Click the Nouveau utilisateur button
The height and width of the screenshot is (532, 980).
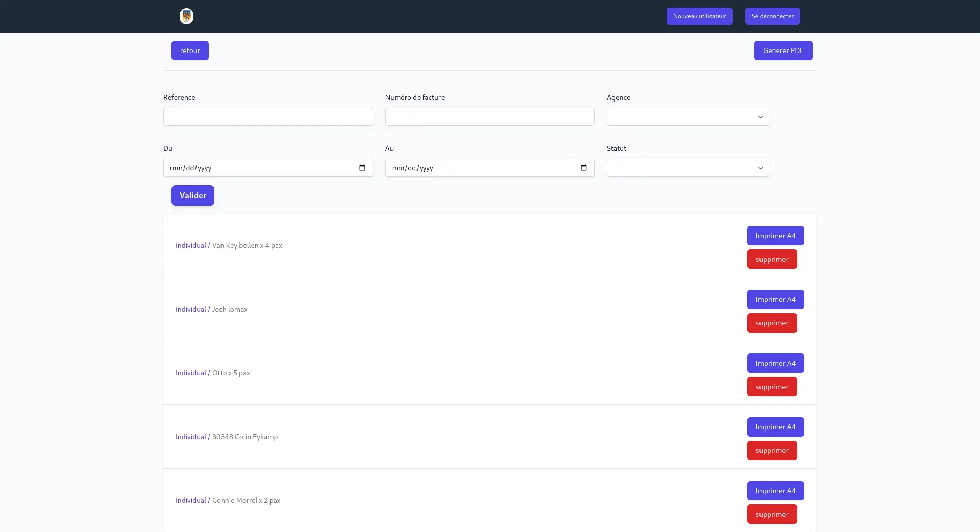click(699, 16)
